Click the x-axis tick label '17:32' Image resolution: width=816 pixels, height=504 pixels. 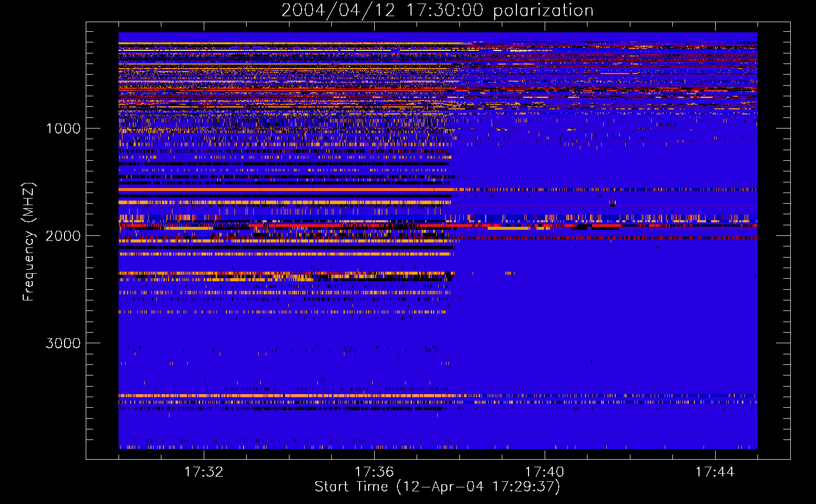tap(204, 472)
